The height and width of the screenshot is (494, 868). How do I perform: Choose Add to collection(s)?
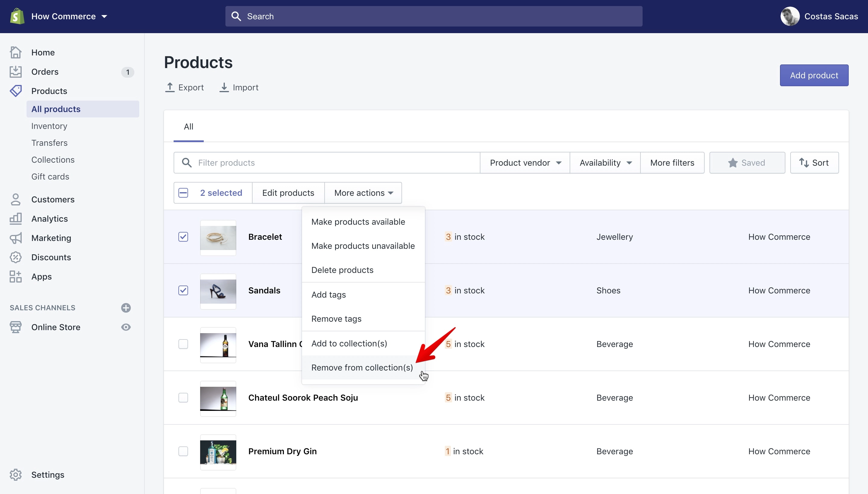(x=363, y=344)
